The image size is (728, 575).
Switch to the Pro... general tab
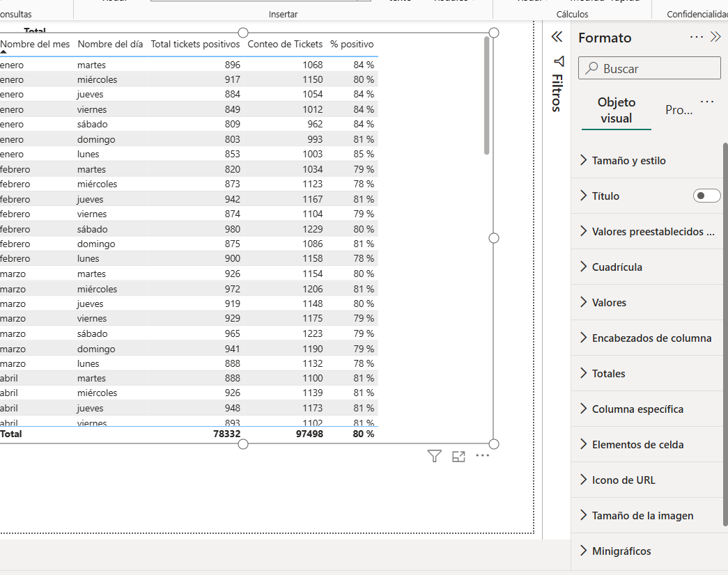pyautogui.click(x=679, y=111)
